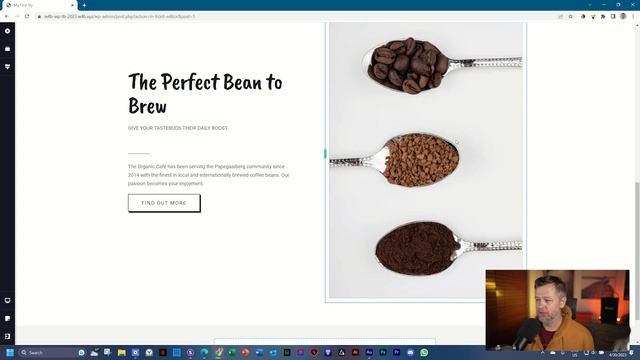640x360 pixels.
Task: Switch to the 'My First' browser tab
Action: coord(39,5)
